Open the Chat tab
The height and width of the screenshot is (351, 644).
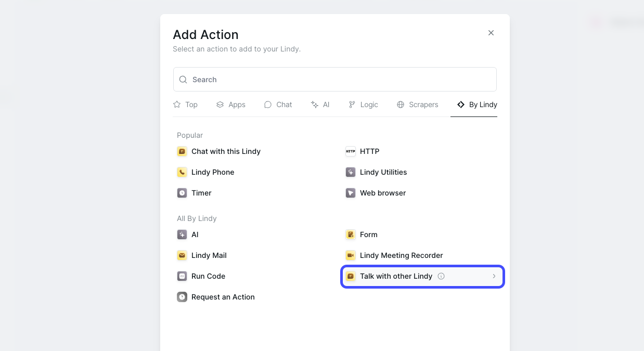click(278, 105)
